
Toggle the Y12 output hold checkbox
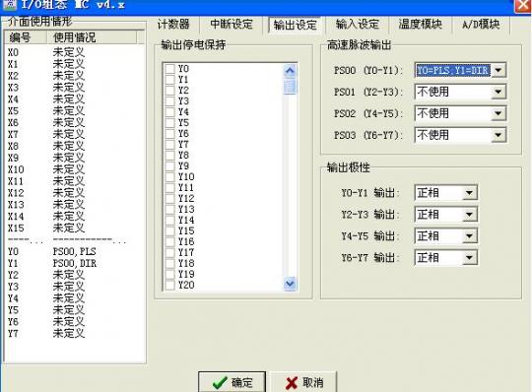click(x=169, y=198)
